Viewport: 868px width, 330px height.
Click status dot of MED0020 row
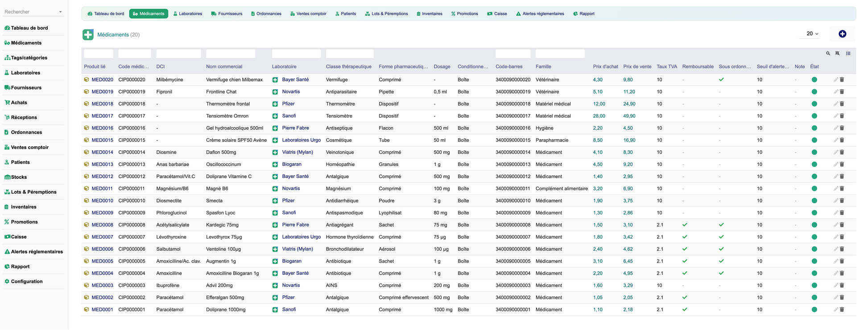814,80
